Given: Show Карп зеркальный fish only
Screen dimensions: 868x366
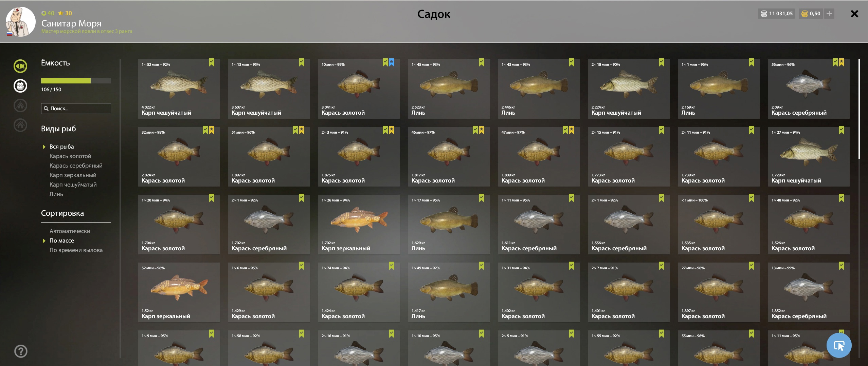Looking at the screenshot, I should 73,175.
